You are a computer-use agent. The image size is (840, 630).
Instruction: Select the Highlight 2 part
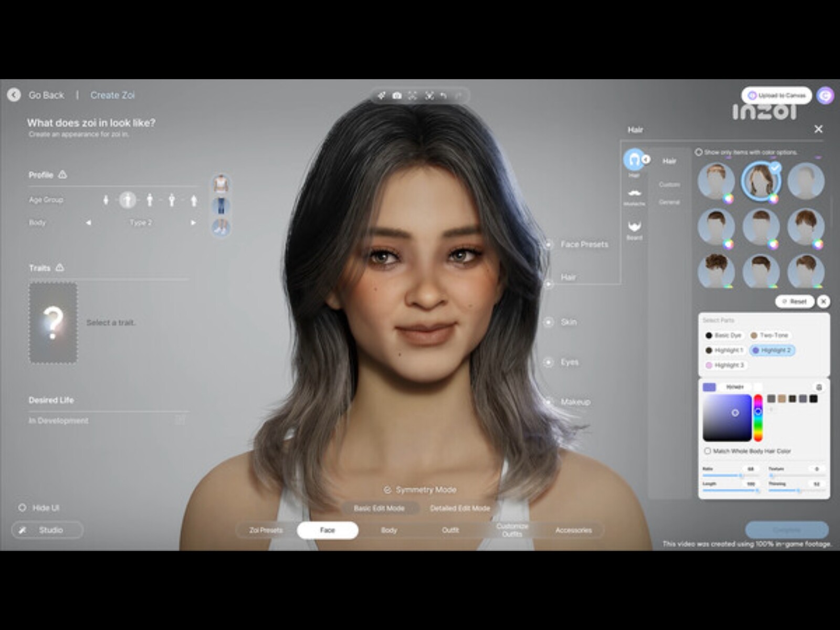click(771, 350)
